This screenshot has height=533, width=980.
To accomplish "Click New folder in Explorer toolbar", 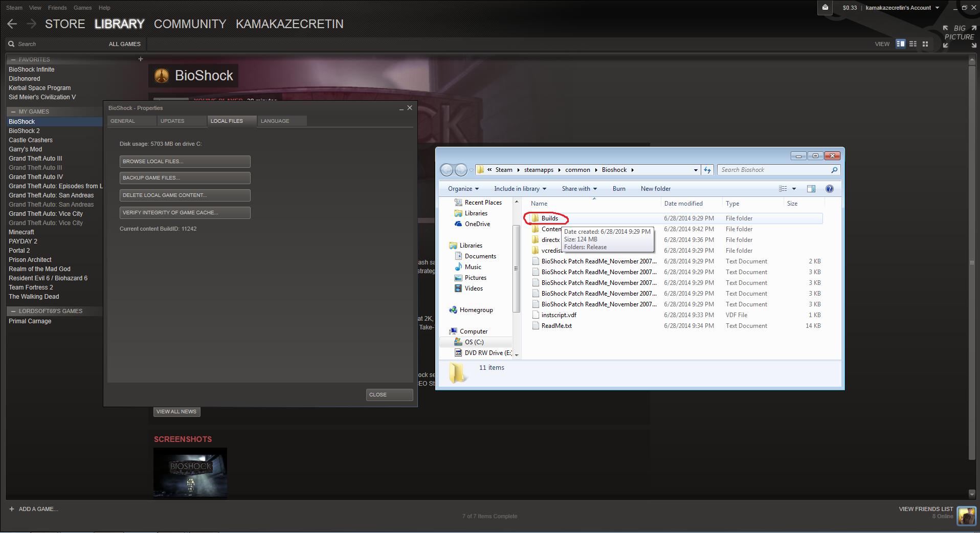I will coord(656,189).
